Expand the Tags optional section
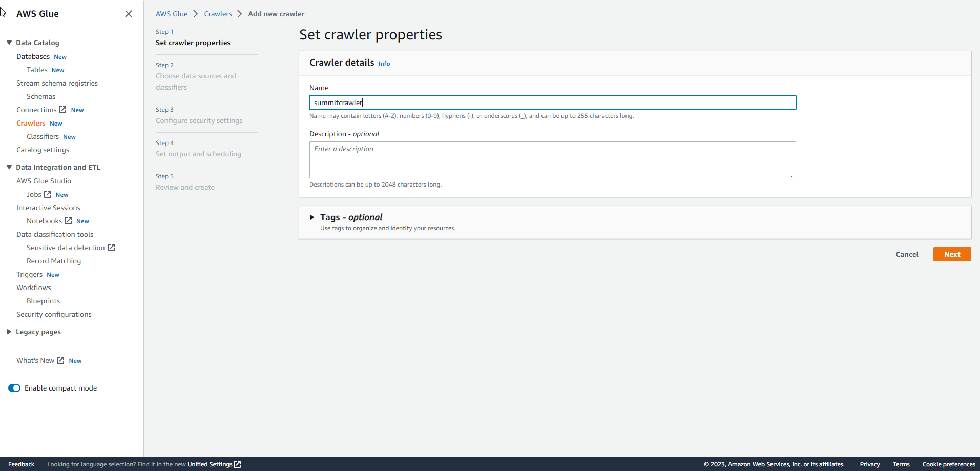 [312, 217]
